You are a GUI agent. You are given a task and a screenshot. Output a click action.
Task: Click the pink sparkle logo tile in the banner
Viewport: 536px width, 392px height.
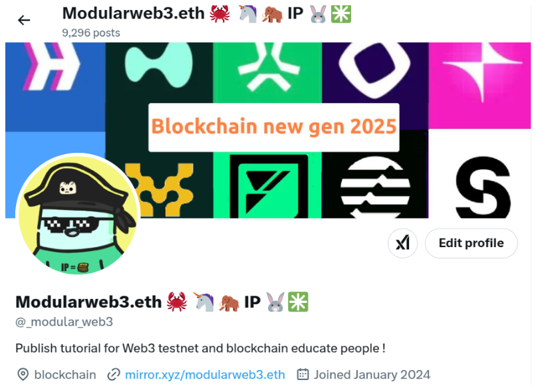(x=479, y=85)
